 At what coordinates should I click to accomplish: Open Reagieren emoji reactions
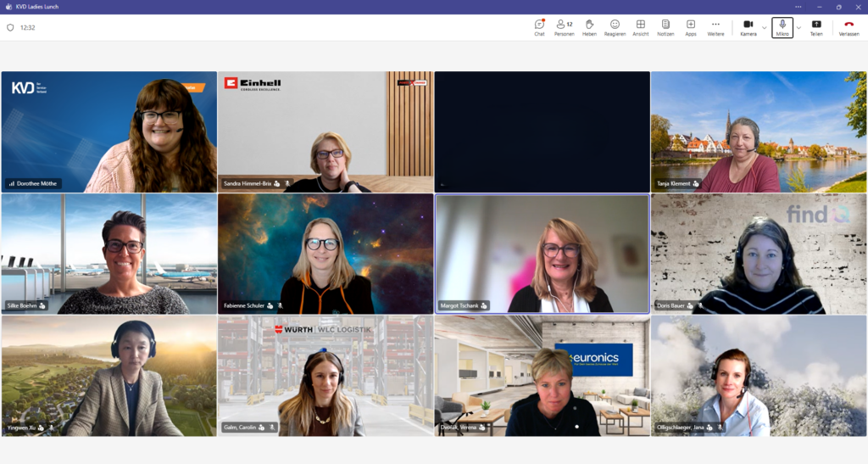pos(615,27)
